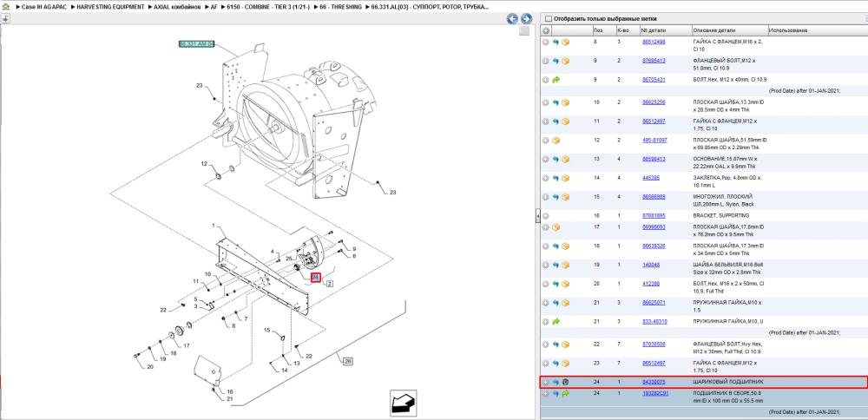Viewport: 868px width, 420px height.
Task: Open the 'AXIAL комбайнов' breadcrumb
Action: pyautogui.click(x=177, y=8)
